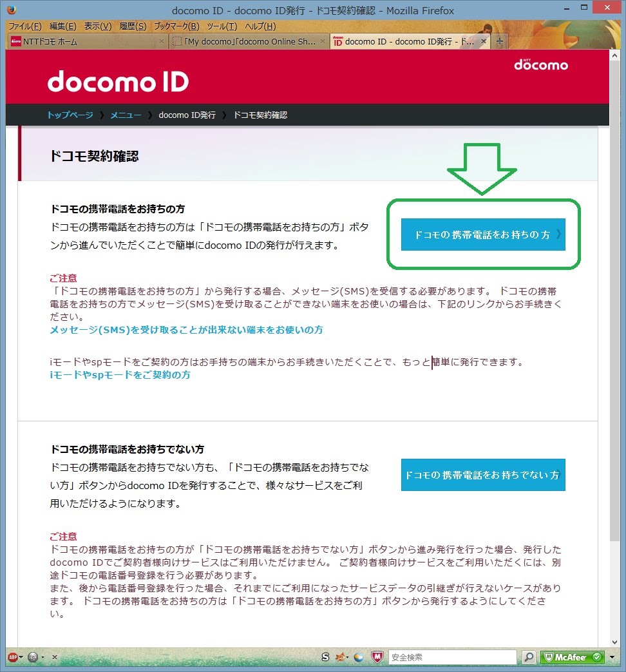Open the ブックマーク(B) menu
The height and width of the screenshot is (672, 626).
coord(176,26)
